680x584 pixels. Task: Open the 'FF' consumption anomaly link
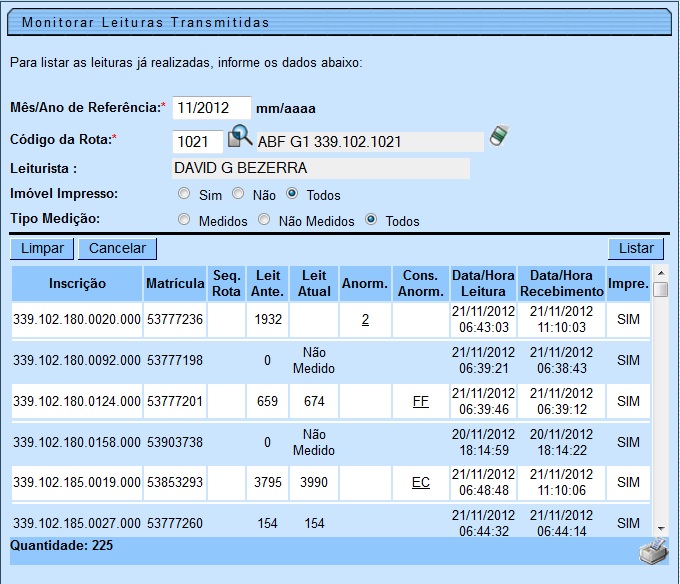click(x=421, y=401)
